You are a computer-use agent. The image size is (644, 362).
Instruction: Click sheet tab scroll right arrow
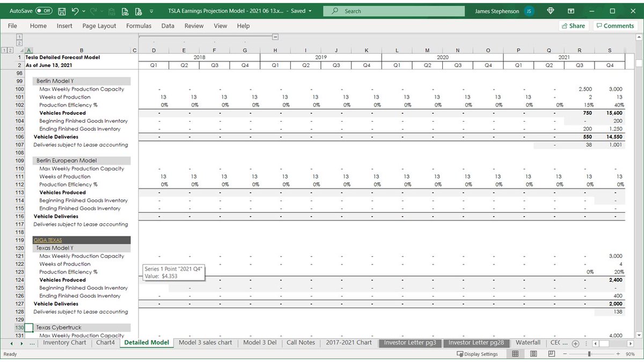pyautogui.click(x=23, y=343)
